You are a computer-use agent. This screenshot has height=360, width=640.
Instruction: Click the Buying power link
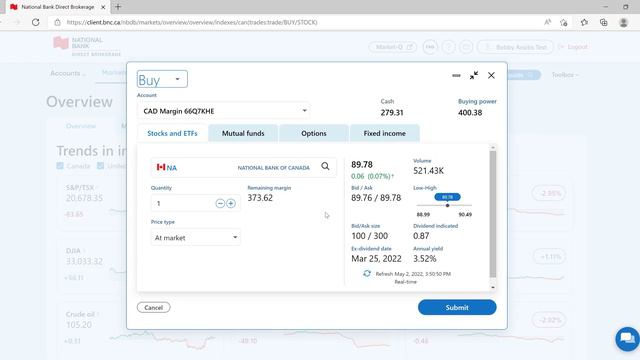(477, 101)
